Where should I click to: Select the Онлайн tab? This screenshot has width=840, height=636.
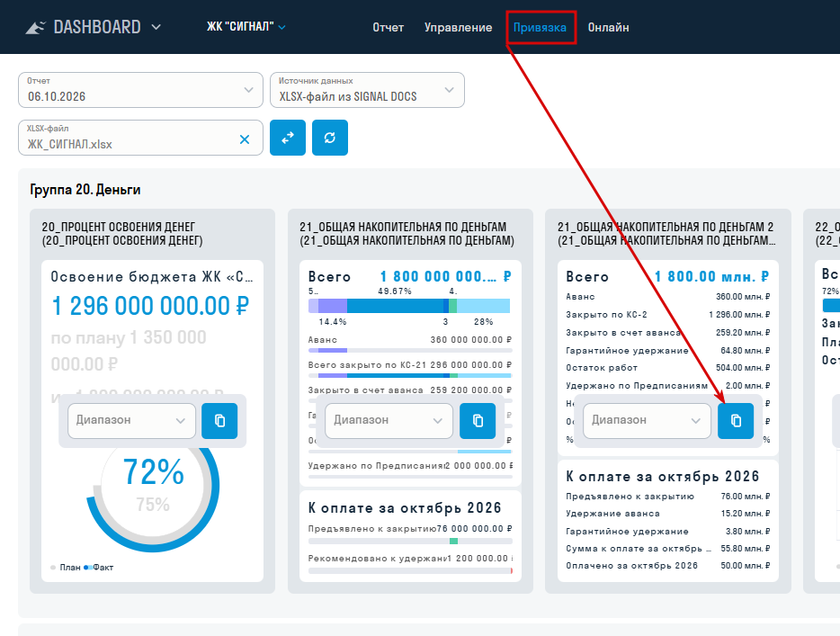608,27
